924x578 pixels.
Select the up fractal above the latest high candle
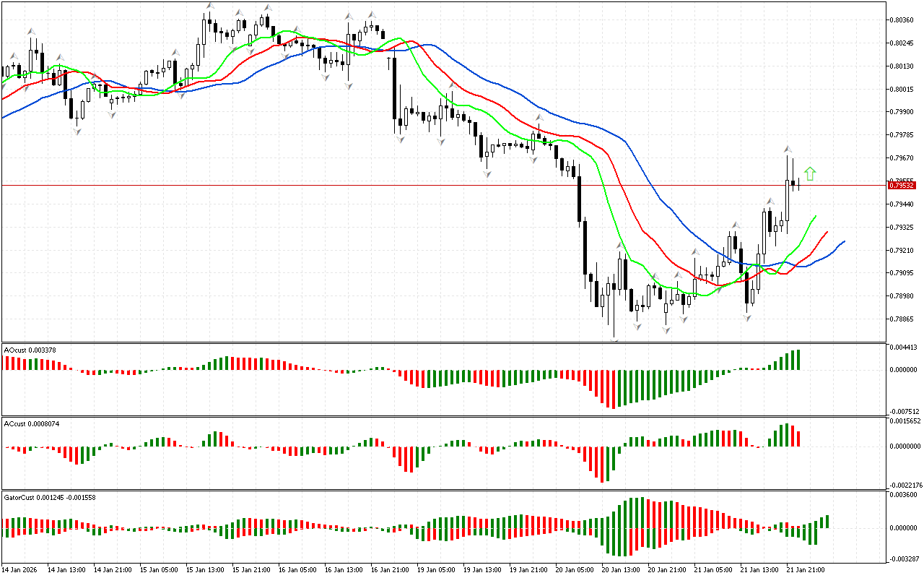788,149
